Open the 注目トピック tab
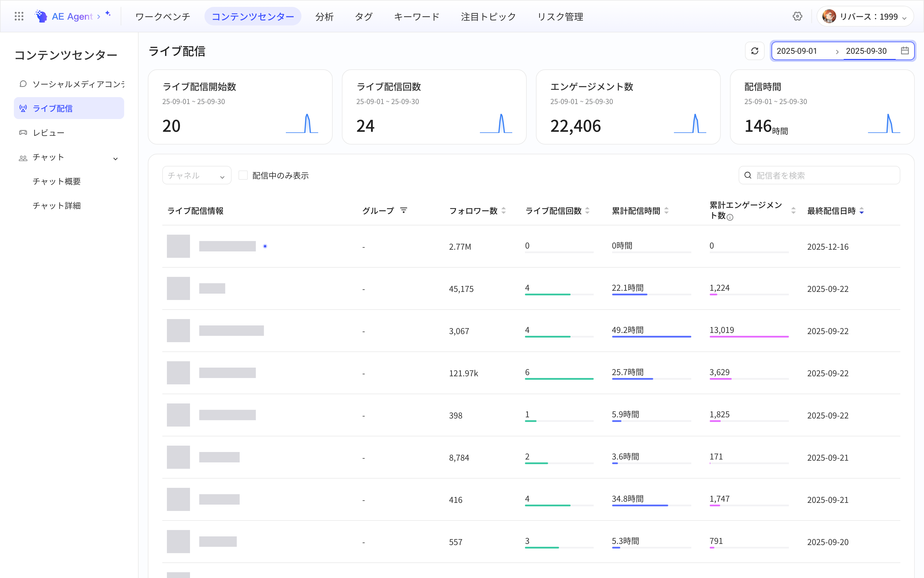924x578 pixels. 488,16
